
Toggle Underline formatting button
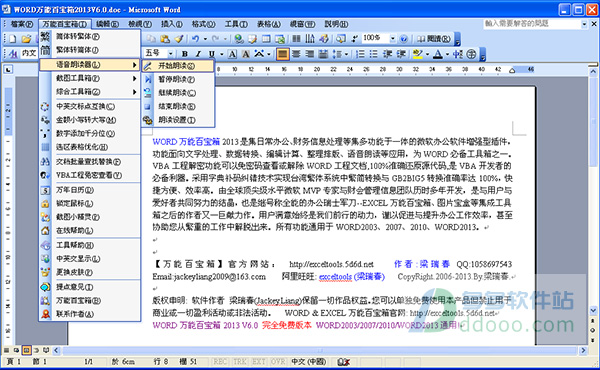tap(211, 54)
